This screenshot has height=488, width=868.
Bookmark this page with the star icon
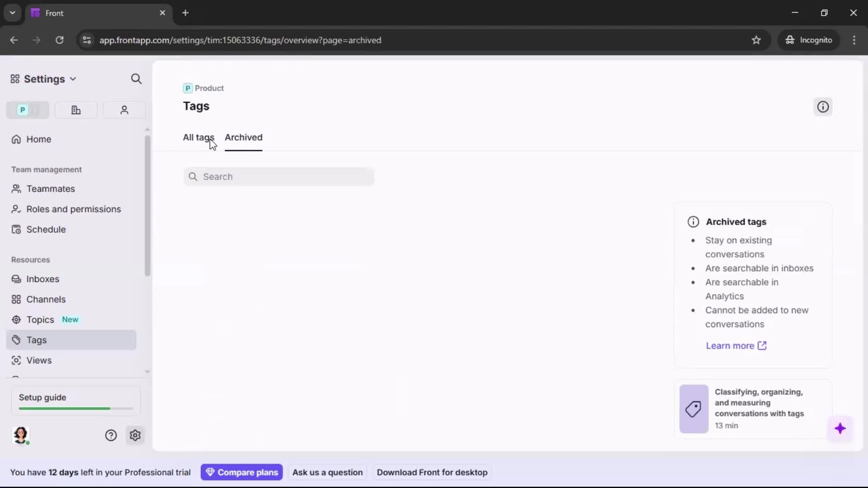pyautogui.click(x=756, y=40)
